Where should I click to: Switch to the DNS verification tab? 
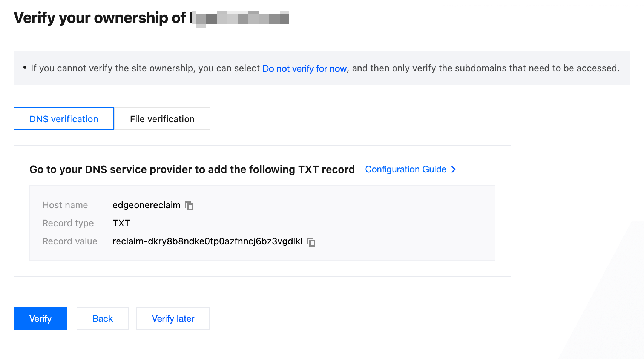tap(64, 119)
